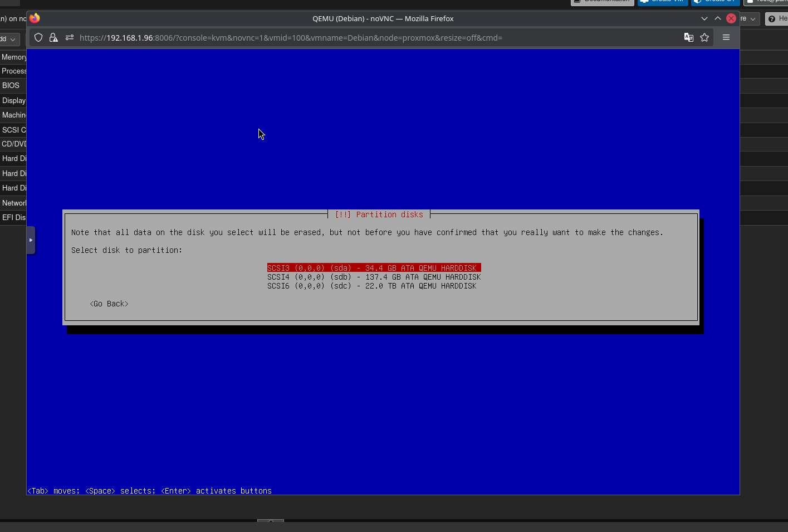
Task: Open the Firefox hamburger application menu
Action: tap(726, 37)
